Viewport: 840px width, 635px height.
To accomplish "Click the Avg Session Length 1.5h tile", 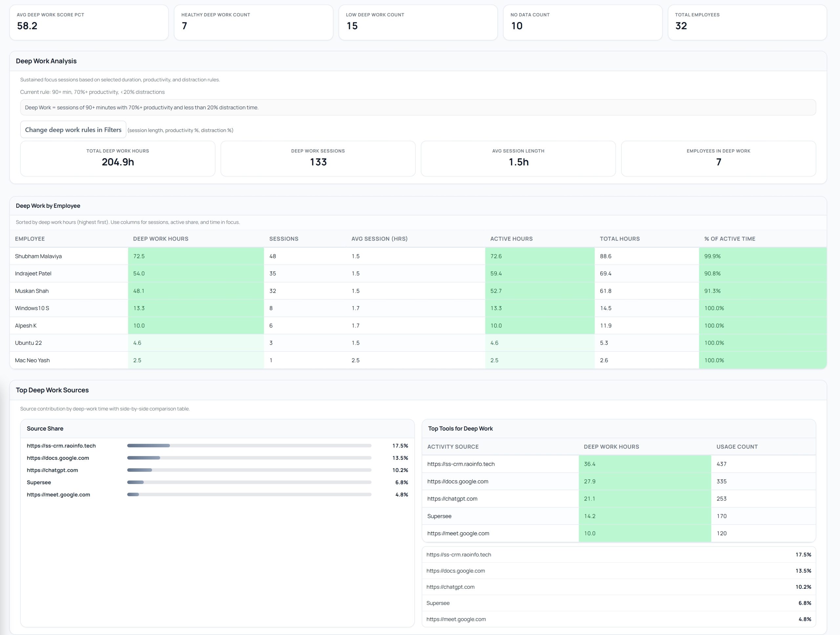I will point(518,159).
